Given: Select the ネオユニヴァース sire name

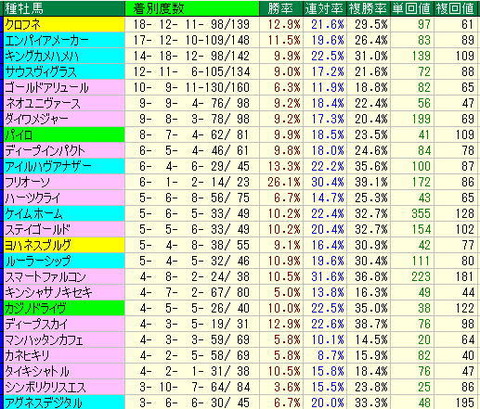Looking at the screenshot, I should [x=64, y=103].
